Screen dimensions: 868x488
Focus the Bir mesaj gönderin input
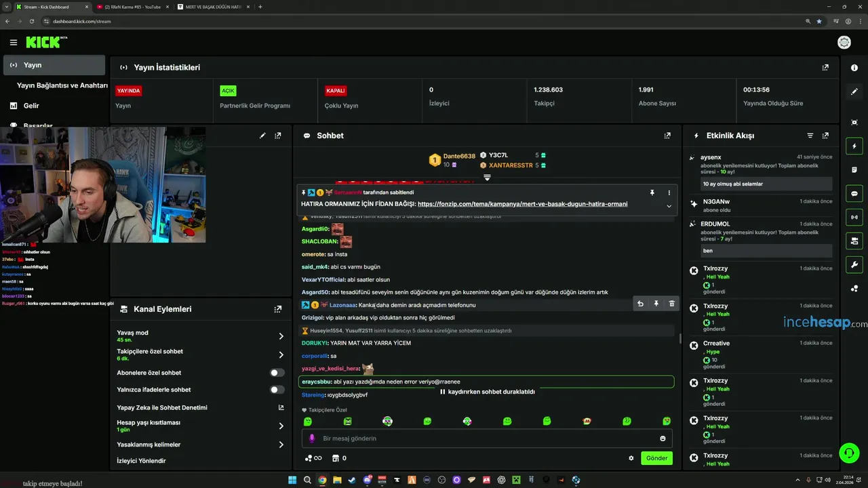pos(487,439)
